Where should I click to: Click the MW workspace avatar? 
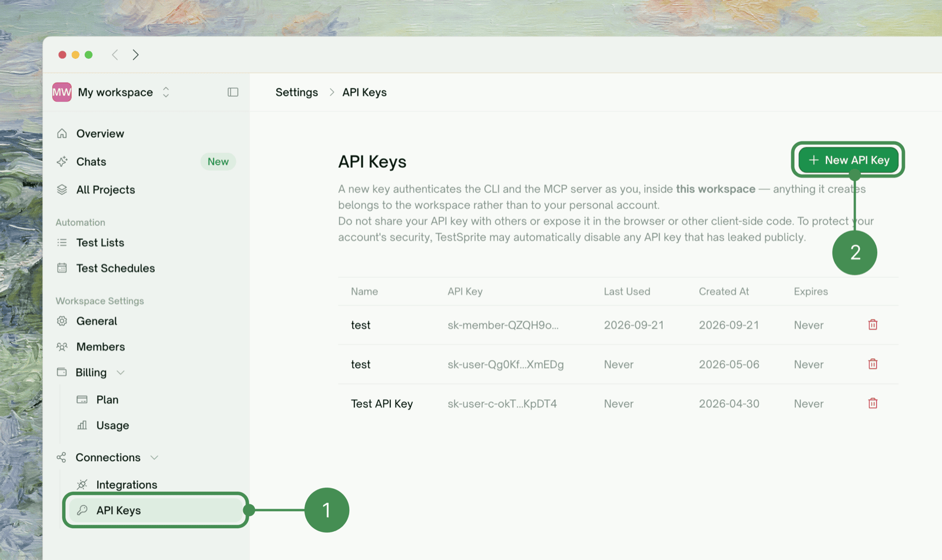(62, 92)
